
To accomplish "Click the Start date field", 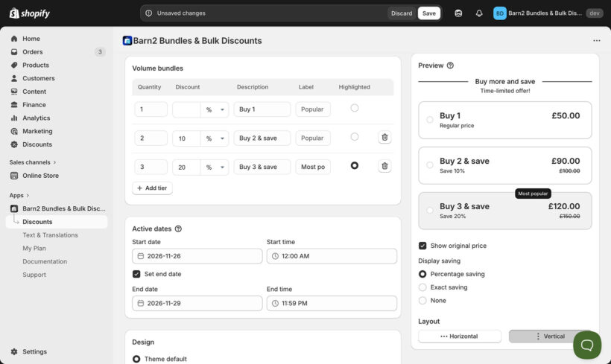I will pyautogui.click(x=197, y=256).
